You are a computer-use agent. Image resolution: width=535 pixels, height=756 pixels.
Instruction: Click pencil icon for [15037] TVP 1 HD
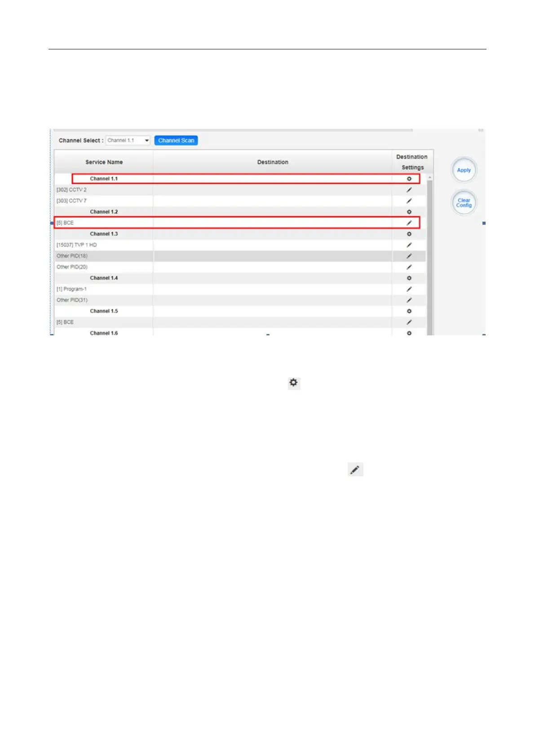[x=409, y=245]
